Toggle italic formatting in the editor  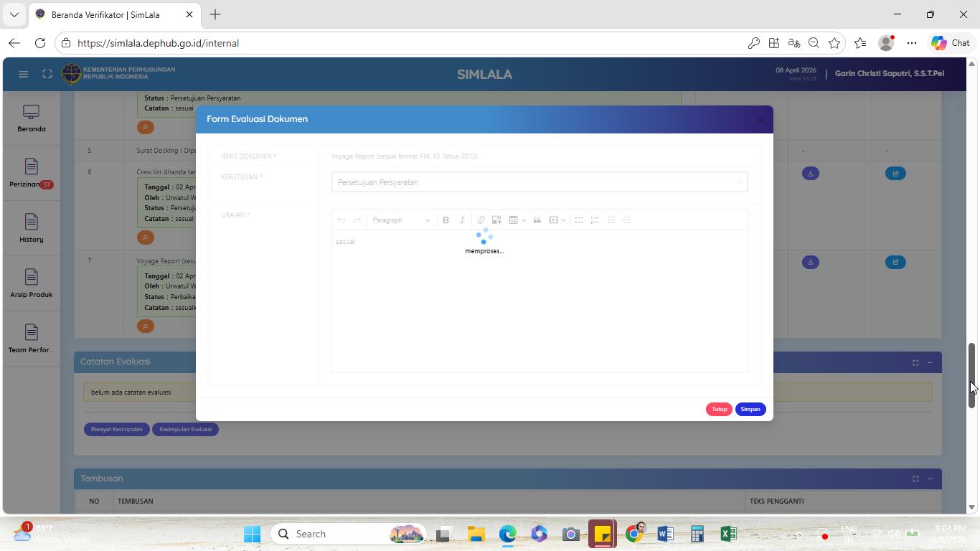(x=462, y=220)
